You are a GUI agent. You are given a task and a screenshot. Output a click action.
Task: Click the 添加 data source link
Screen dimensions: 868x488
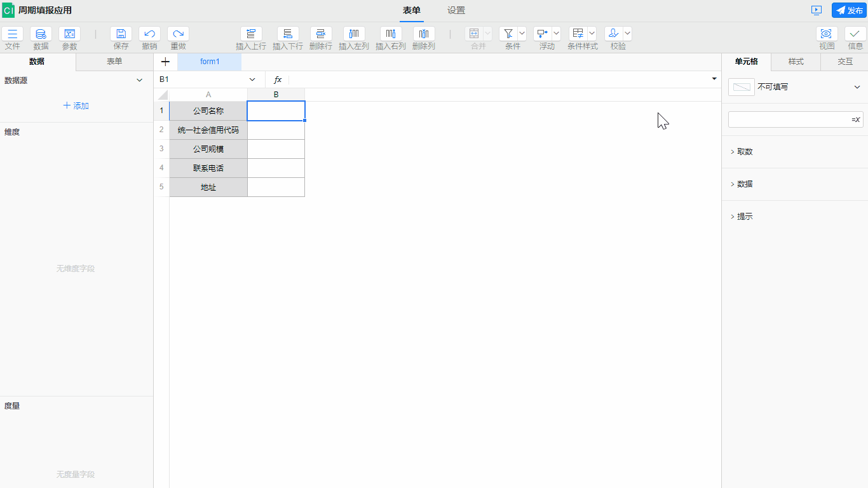pyautogui.click(x=76, y=106)
